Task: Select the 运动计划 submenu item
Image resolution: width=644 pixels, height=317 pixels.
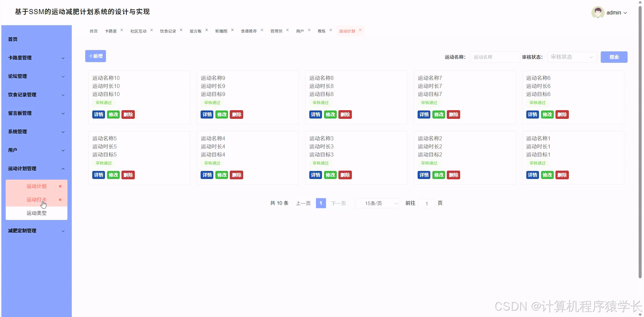Action: 36,186
